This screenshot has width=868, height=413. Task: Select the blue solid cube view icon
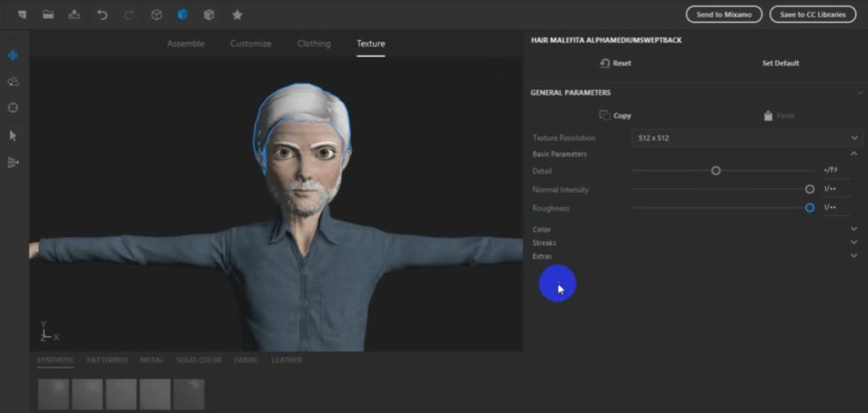[x=183, y=15]
